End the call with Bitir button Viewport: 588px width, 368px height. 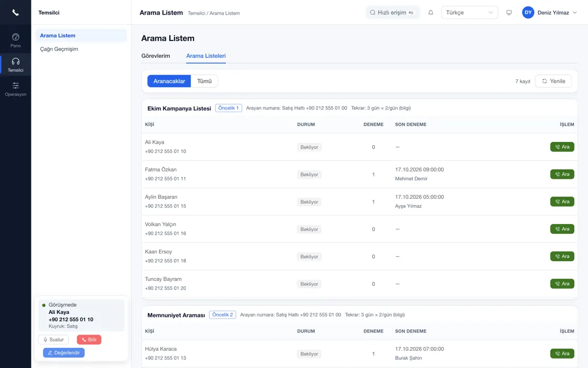(x=89, y=340)
